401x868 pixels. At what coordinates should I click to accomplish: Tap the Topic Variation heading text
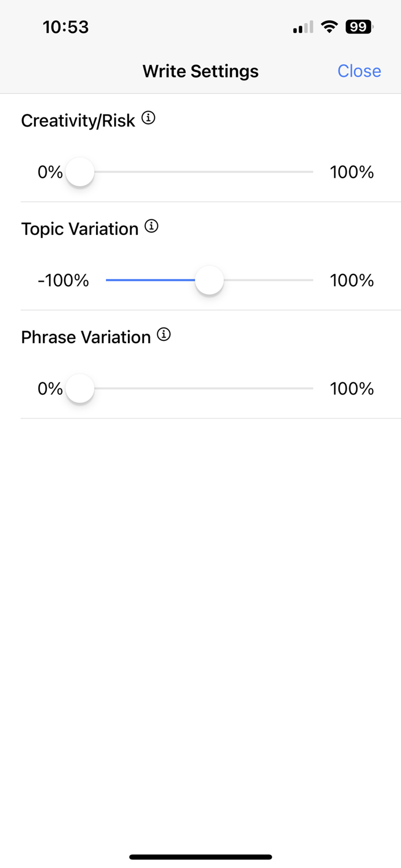[80, 229]
